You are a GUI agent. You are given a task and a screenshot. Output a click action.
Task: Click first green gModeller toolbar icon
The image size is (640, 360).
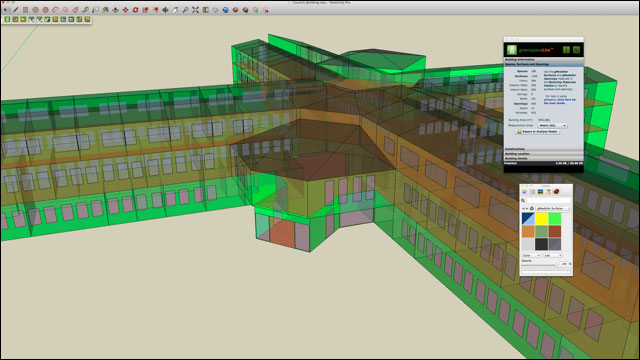point(7,19)
